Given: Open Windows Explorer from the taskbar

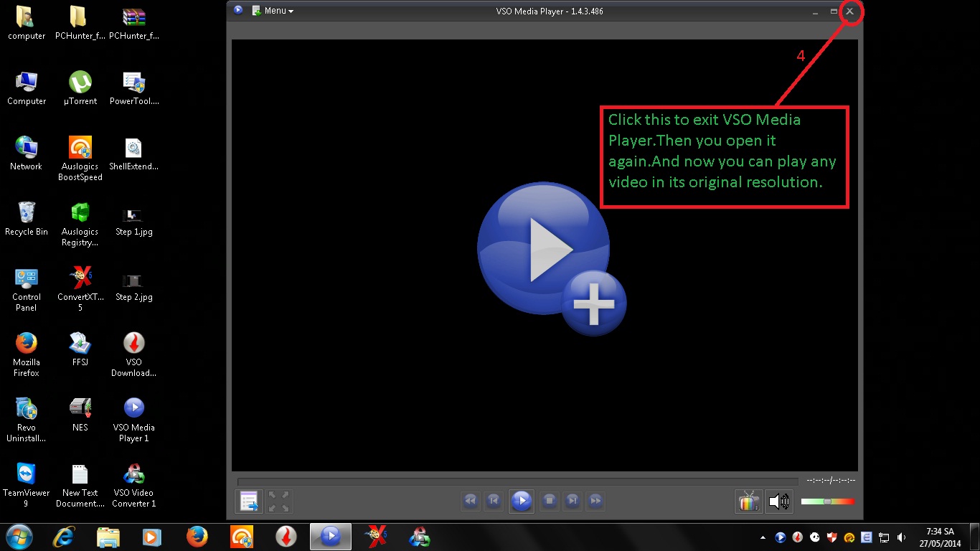Looking at the screenshot, I should click(x=108, y=537).
